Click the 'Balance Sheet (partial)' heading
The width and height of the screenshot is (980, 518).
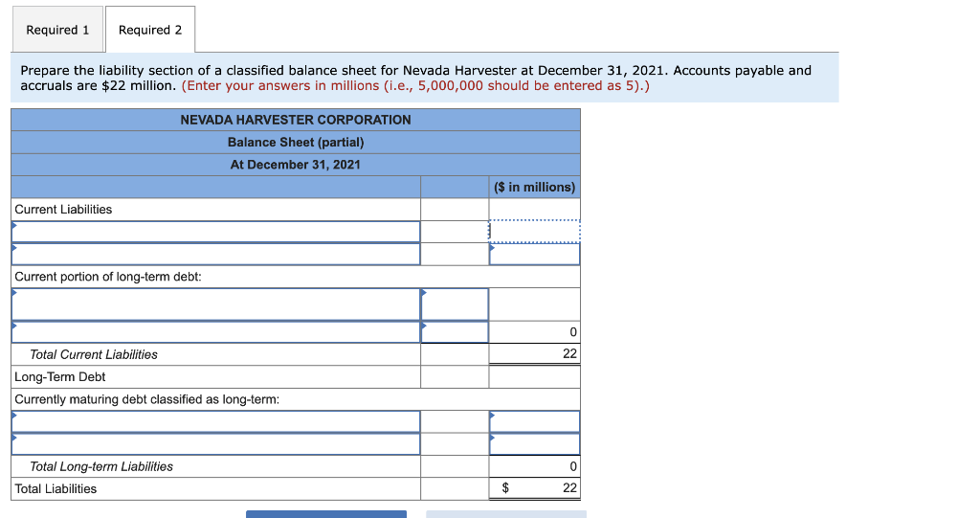(x=296, y=142)
